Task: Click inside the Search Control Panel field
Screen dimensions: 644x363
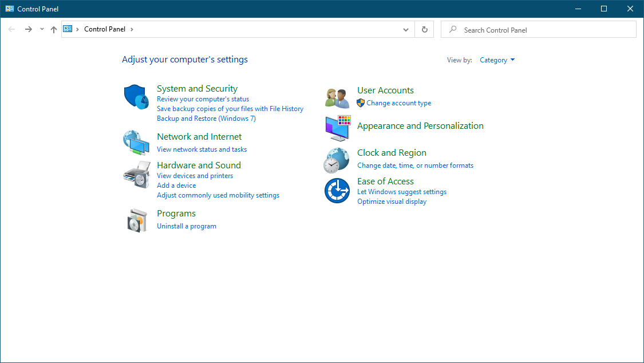Action: [538, 29]
